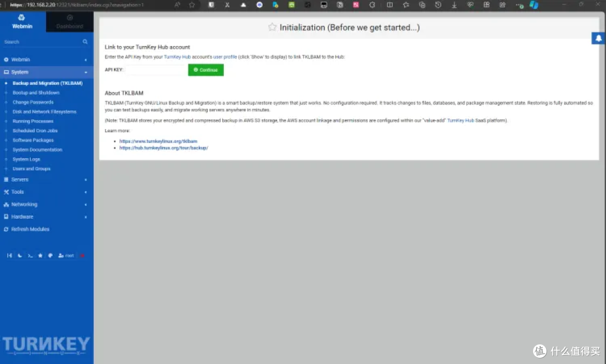Switch to the Dashboard tab

(70, 22)
